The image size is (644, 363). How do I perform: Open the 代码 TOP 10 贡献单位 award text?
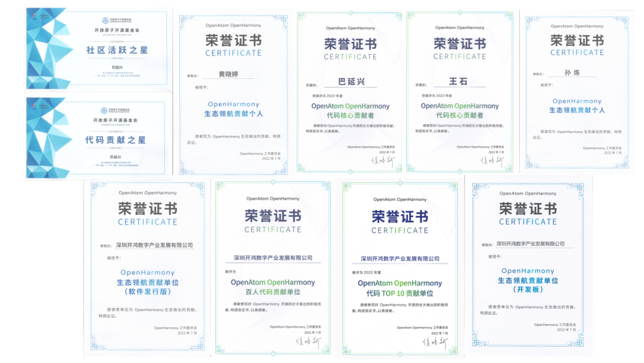point(400,293)
